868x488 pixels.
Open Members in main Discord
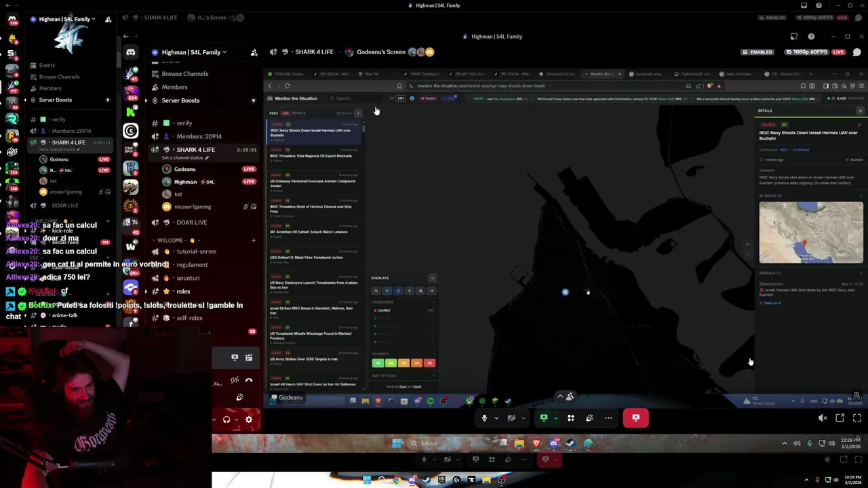[174, 87]
